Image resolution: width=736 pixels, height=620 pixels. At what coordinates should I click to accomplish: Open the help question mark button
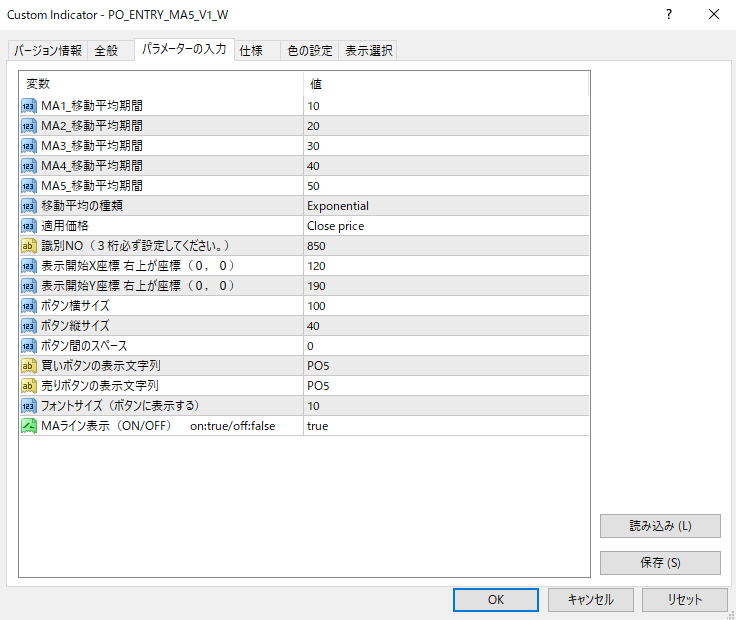pos(669,15)
